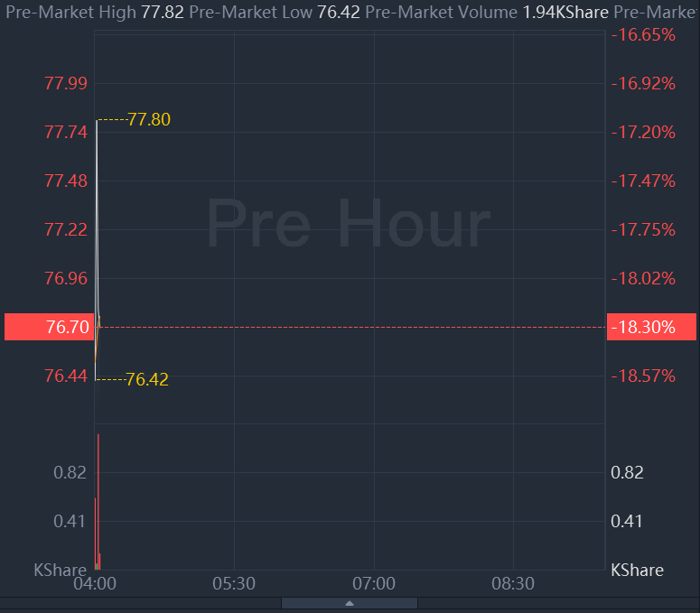Click the -17.47% percent axis label
Viewport: 700px width, 613px height.
tap(643, 181)
